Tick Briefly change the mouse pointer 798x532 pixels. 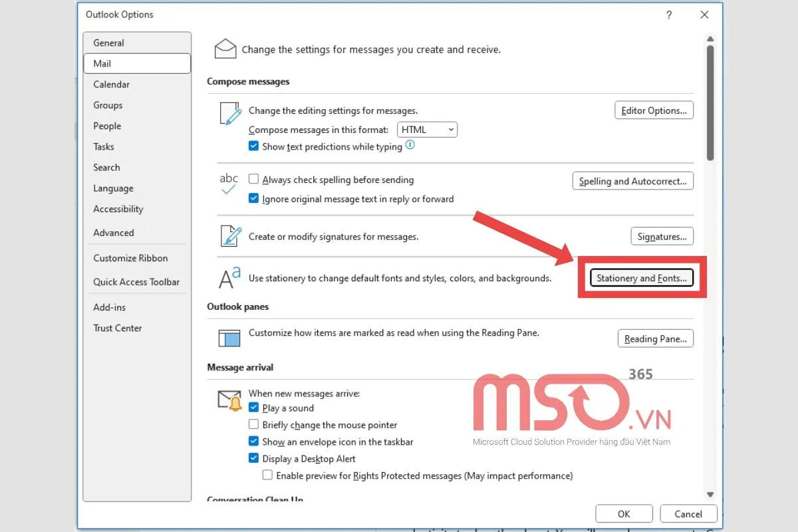(253, 424)
